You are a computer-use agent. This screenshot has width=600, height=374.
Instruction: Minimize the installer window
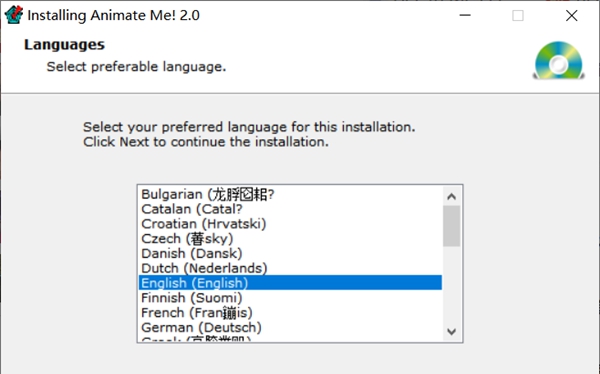[465, 15]
